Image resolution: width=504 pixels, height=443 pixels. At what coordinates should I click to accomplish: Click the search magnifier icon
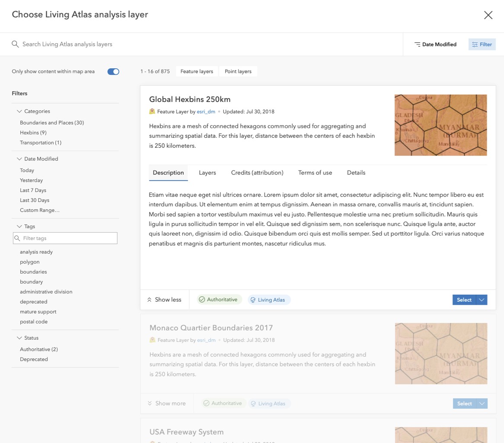pos(15,44)
